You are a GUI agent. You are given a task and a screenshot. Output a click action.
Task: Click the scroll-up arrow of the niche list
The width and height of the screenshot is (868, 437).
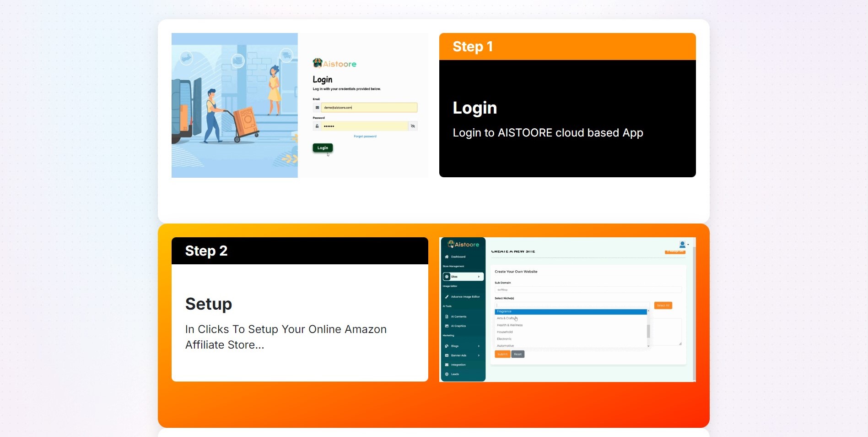tap(648, 311)
